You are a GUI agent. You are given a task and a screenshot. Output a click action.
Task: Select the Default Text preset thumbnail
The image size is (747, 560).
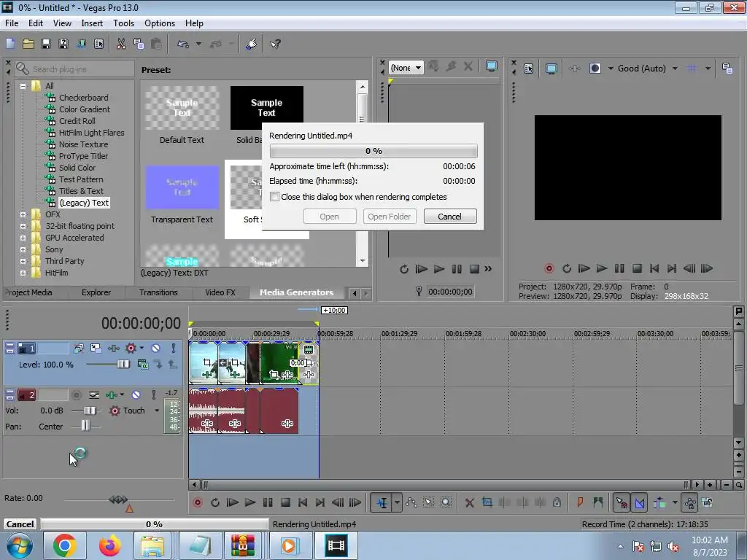[x=182, y=108]
